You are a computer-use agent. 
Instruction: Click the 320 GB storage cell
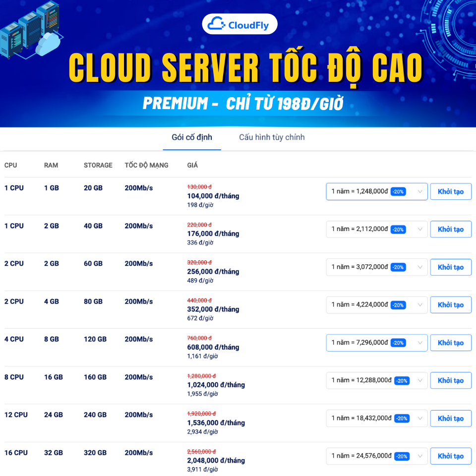tap(95, 453)
